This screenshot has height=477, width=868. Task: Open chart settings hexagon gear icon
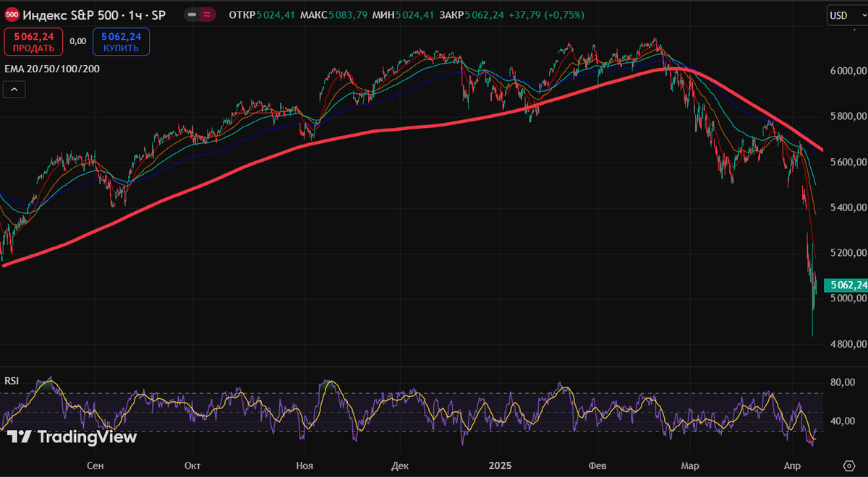(848, 465)
